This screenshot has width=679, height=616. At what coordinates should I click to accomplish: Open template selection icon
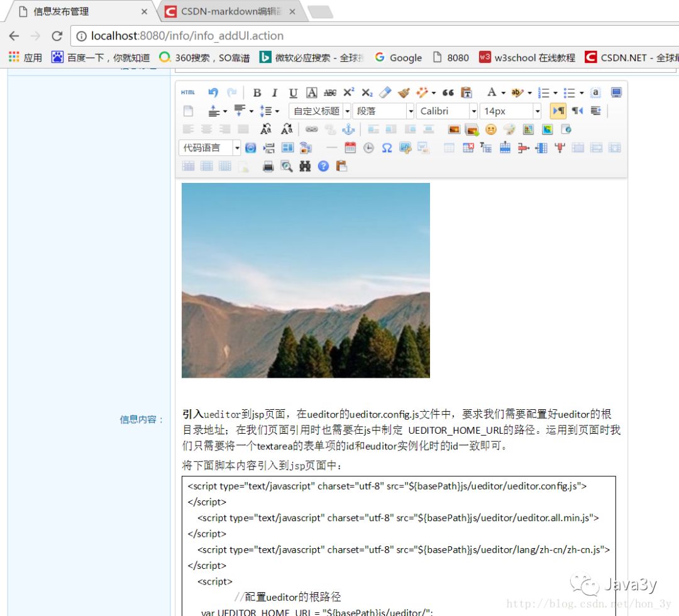[x=287, y=148]
